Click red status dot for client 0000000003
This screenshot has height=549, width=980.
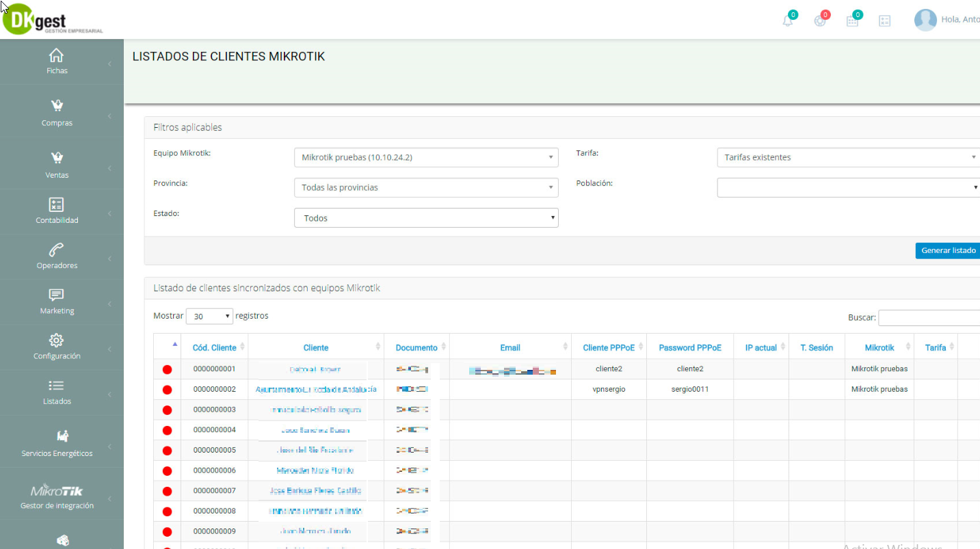(x=167, y=410)
